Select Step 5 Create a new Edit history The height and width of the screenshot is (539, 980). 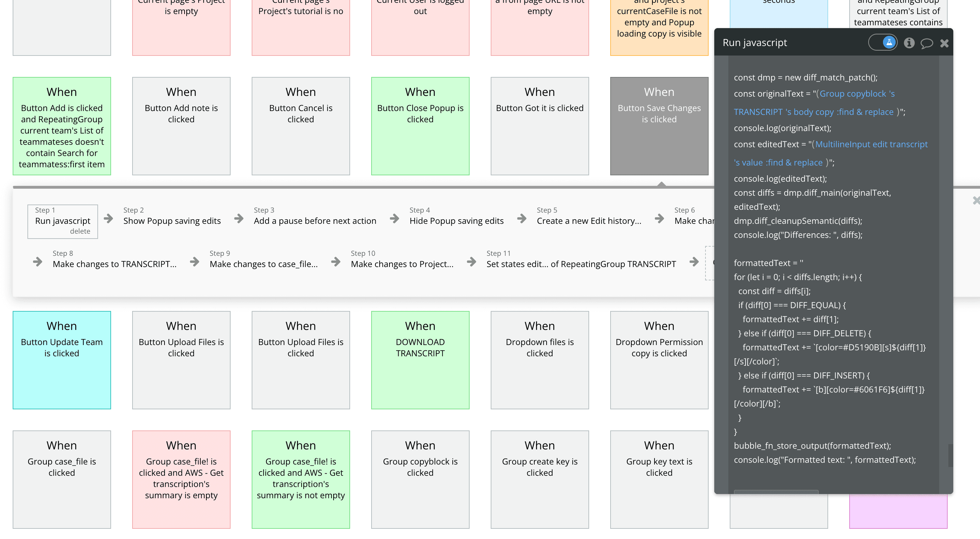pos(588,221)
